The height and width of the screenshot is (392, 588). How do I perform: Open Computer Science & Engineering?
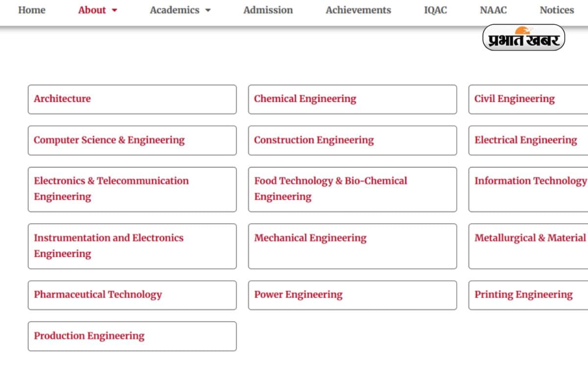pos(109,140)
